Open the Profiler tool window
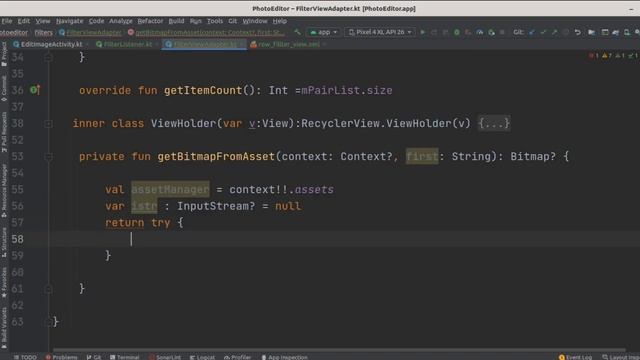 click(238, 357)
